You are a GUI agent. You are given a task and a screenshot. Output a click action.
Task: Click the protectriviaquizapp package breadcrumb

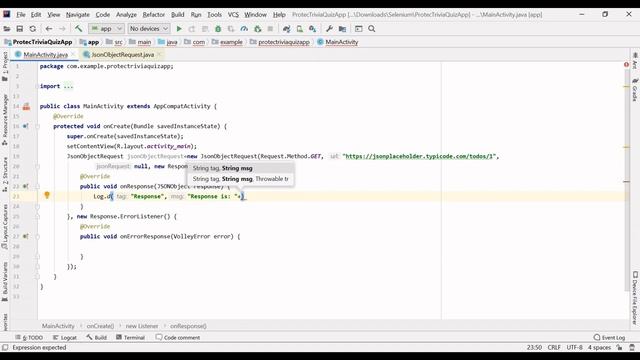tap(280, 42)
